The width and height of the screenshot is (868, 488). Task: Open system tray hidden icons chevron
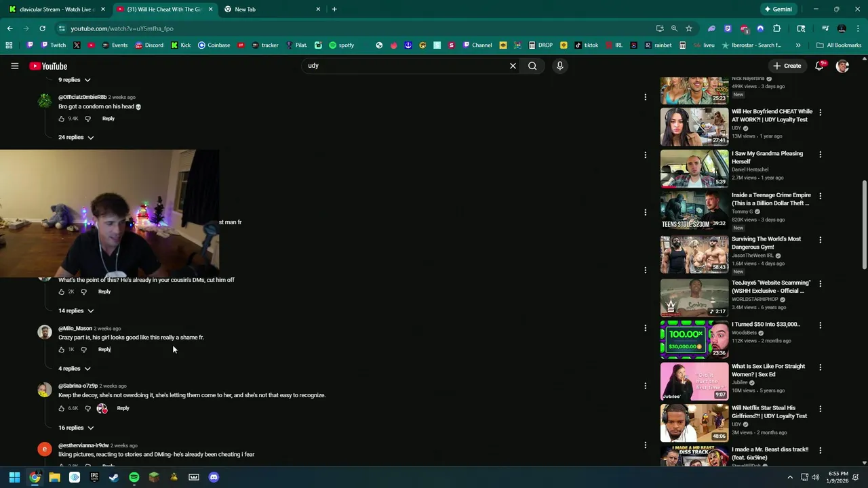pyautogui.click(x=790, y=477)
